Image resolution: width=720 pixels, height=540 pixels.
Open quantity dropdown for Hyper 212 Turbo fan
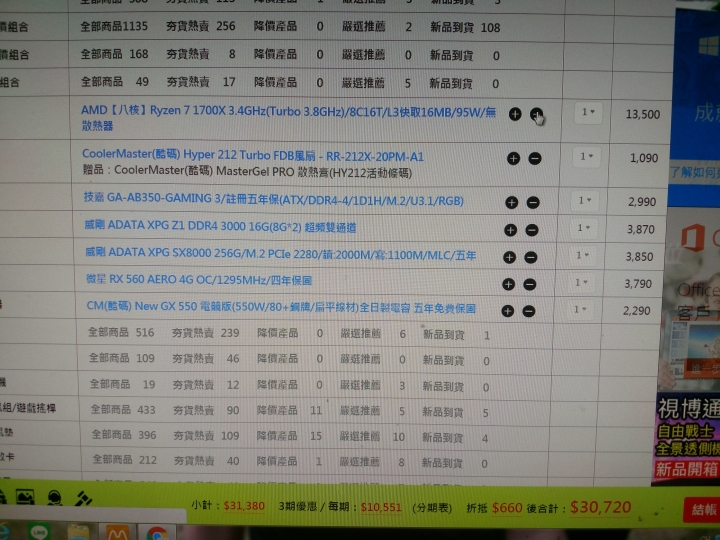586,157
